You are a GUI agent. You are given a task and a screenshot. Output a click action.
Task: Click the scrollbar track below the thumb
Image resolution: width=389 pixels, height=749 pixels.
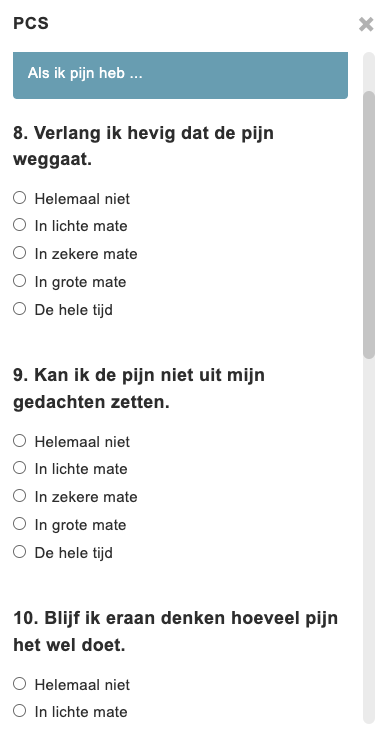pos(369,540)
